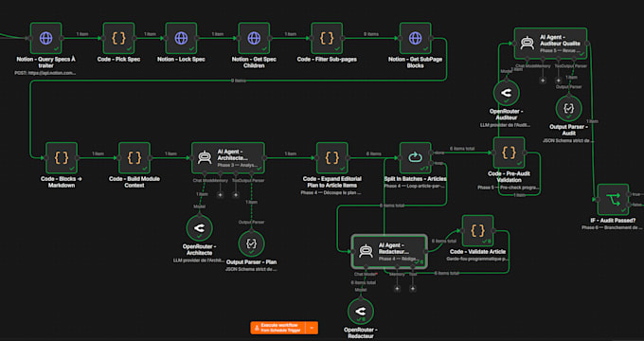644x341 pixels.
Task: Select Code - Expand Editorial Plan node
Action: click(x=331, y=158)
